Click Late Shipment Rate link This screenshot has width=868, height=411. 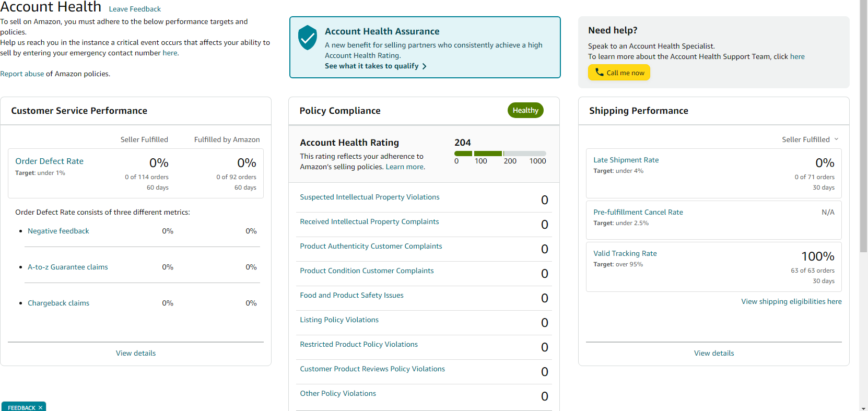626,160
